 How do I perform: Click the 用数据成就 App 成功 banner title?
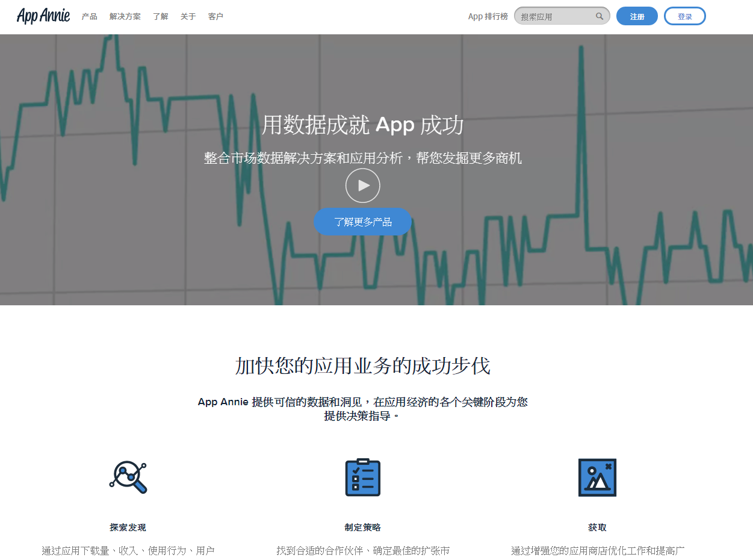[362, 125]
